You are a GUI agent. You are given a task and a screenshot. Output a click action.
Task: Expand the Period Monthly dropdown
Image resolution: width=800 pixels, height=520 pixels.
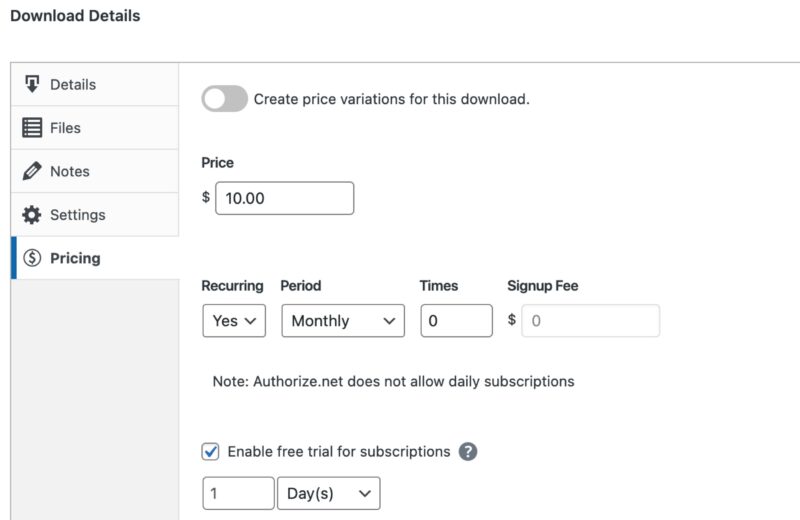tap(343, 321)
